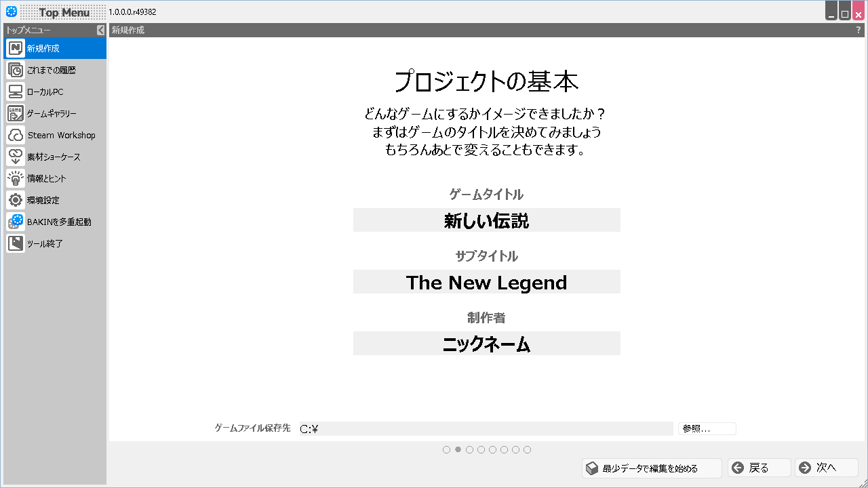Click the New Creation (新規作成) sidebar icon
Viewport: 868px width, 488px height.
[x=16, y=48]
